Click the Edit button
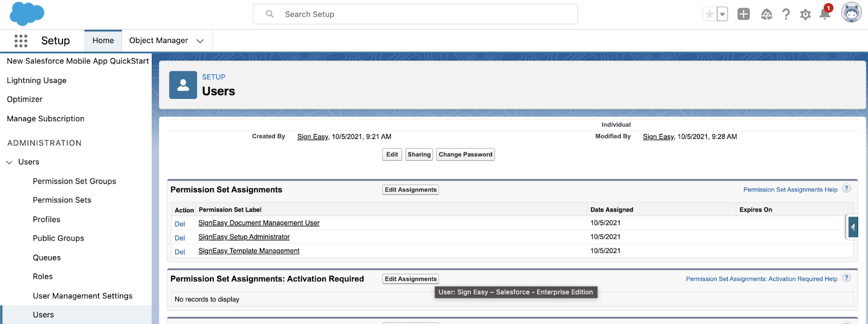 pos(392,155)
